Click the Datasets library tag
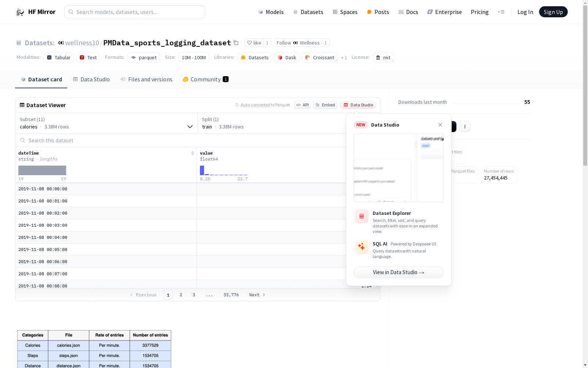This screenshot has width=588, height=368. pyautogui.click(x=255, y=57)
